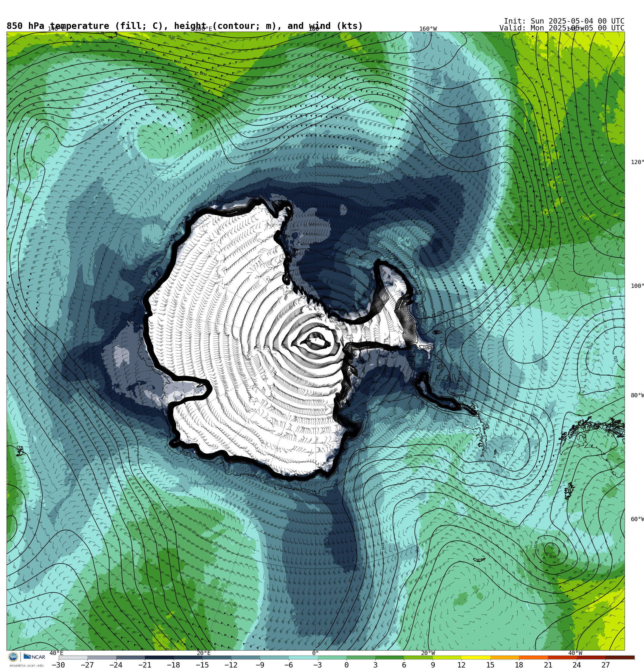Screen dimensions: 644x669
Task: Click the NCAR logo
Action: [34, 657]
